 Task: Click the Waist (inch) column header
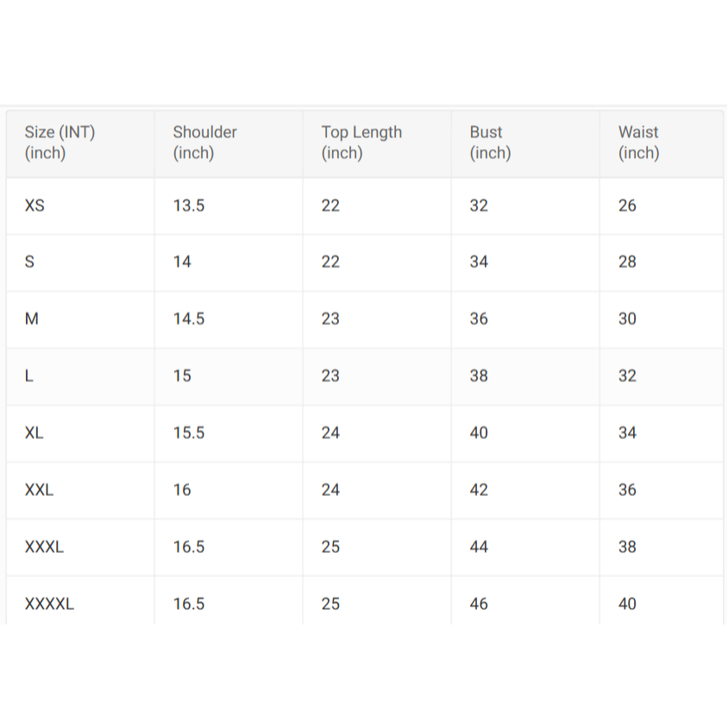[x=638, y=142]
